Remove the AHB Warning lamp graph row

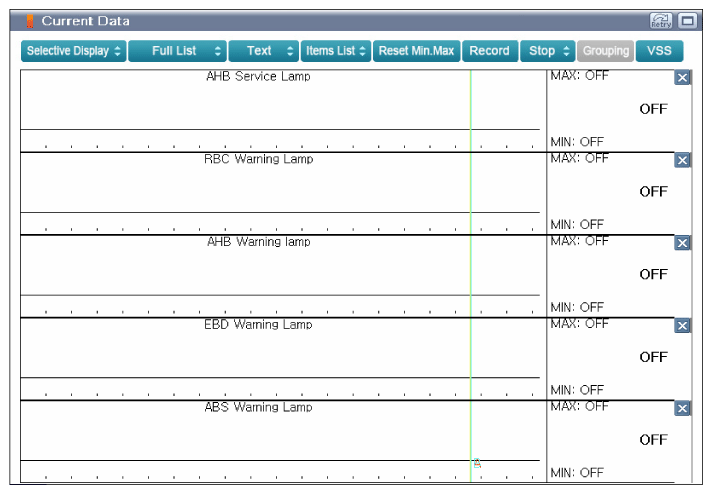pos(682,243)
